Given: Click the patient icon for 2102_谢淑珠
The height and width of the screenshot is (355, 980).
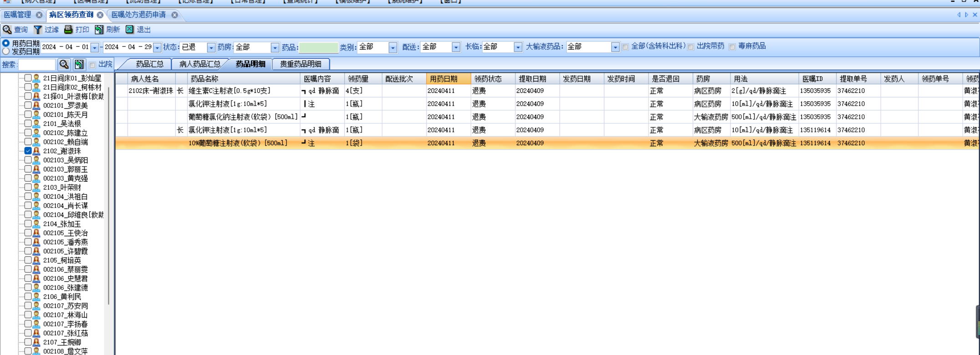Looking at the screenshot, I should (36, 151).
